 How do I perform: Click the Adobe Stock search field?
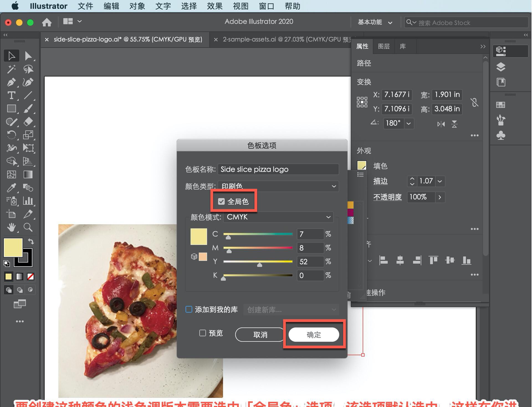(466, 22)
